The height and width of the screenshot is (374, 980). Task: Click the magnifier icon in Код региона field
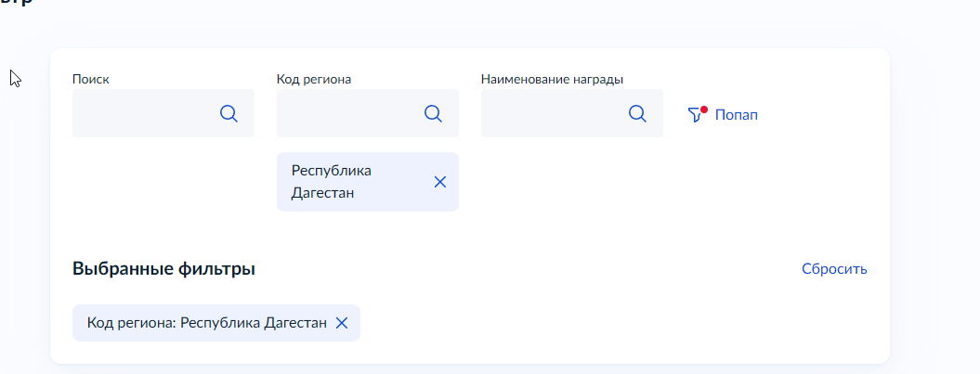(x=433, y=113)
